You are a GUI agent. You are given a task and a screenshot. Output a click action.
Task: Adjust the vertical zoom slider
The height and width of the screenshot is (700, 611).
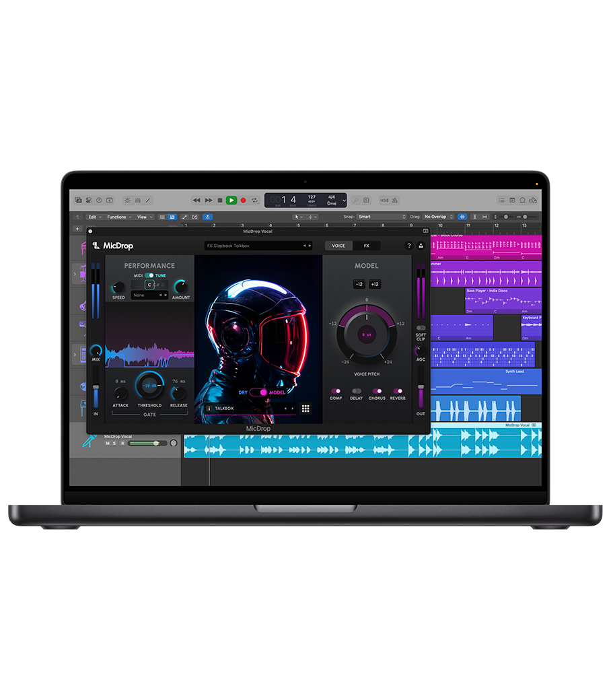click(505, 217)
